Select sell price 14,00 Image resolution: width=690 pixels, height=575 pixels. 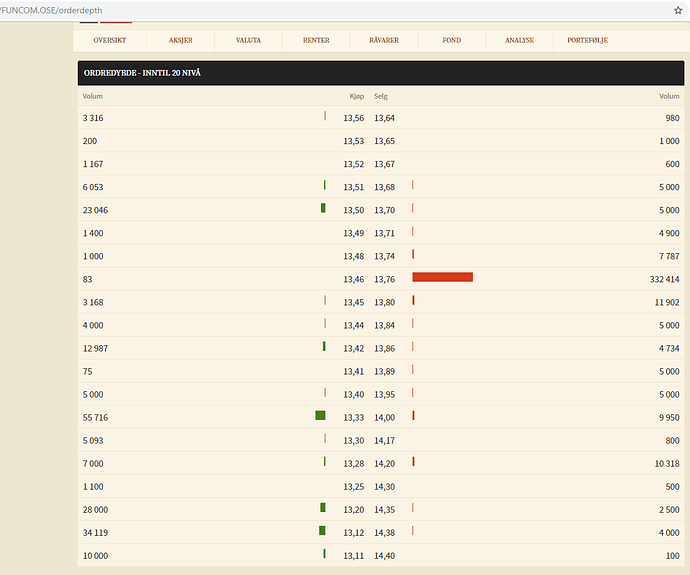pyautogui.click(x=385, y=418)
